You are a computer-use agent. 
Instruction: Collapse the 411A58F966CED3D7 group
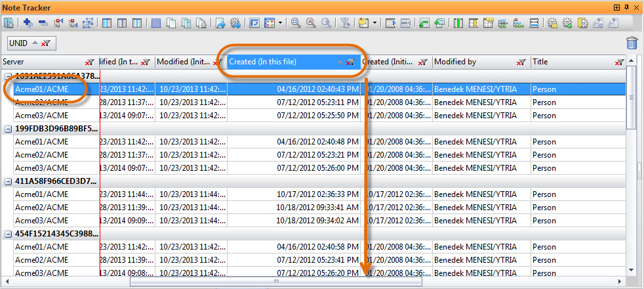point(9,181)
